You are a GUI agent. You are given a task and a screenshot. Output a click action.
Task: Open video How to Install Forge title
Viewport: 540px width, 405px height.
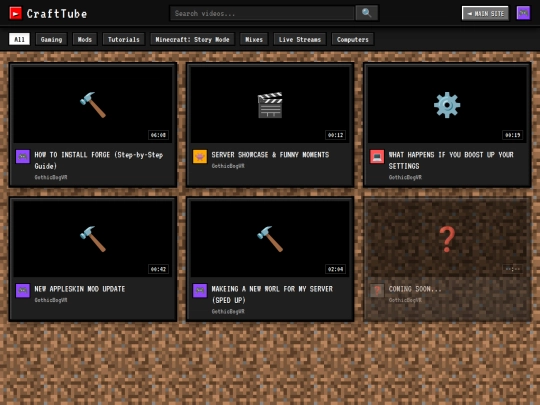[x=98, y=160]
